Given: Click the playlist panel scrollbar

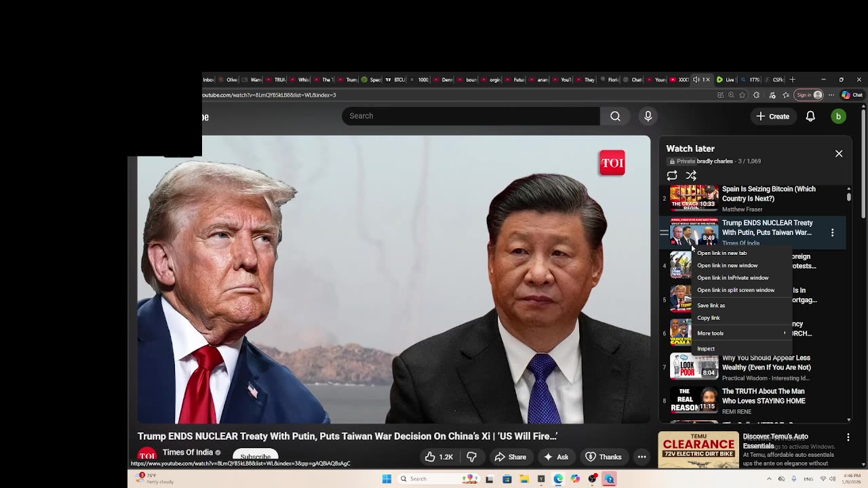Looking at the screenshot, I should coord(848,197).
